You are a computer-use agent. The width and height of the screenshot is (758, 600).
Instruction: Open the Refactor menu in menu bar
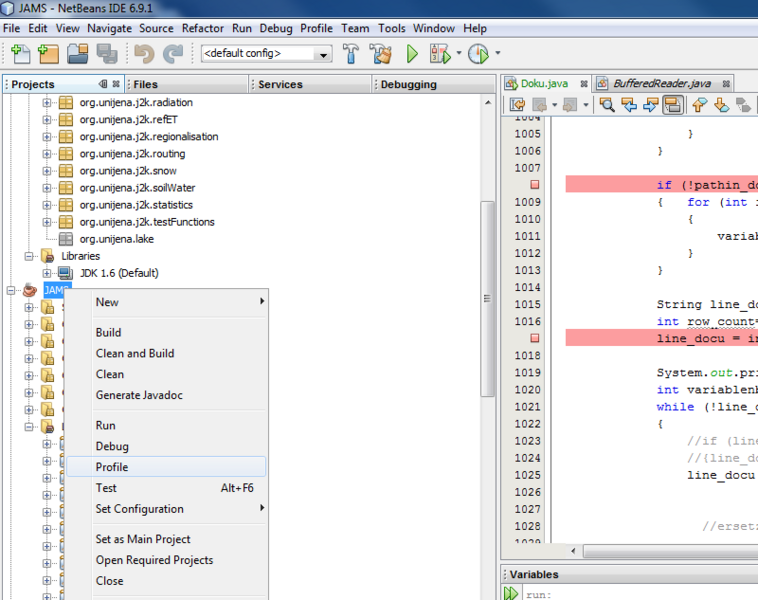[x=203, y=28]
